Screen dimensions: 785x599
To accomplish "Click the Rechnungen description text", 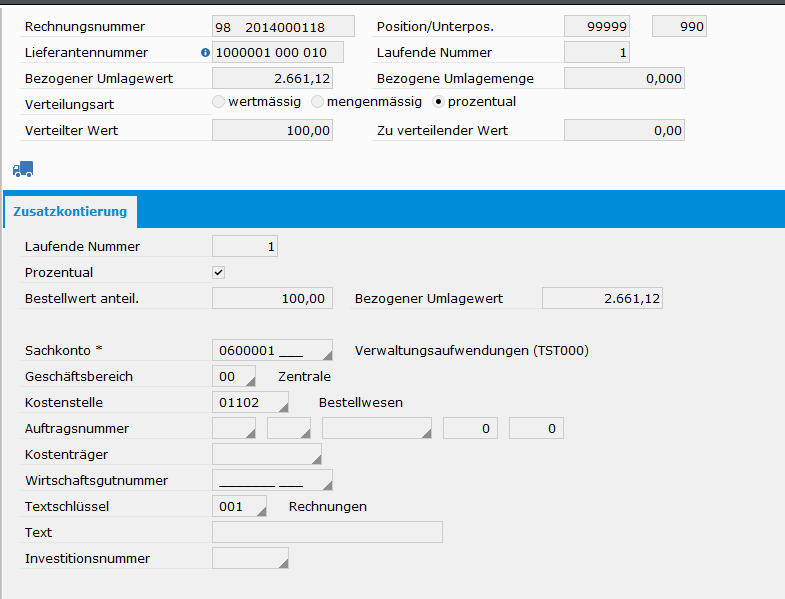I will pyautogui.click(x=328, y=507).
